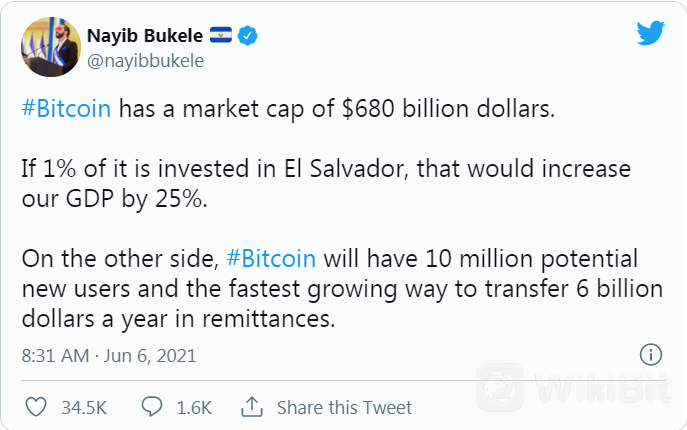Click the 8:31 AM · Jun 6, 2021 timestamp
Screen dimensions: 687x430
[x=109, y=355]
